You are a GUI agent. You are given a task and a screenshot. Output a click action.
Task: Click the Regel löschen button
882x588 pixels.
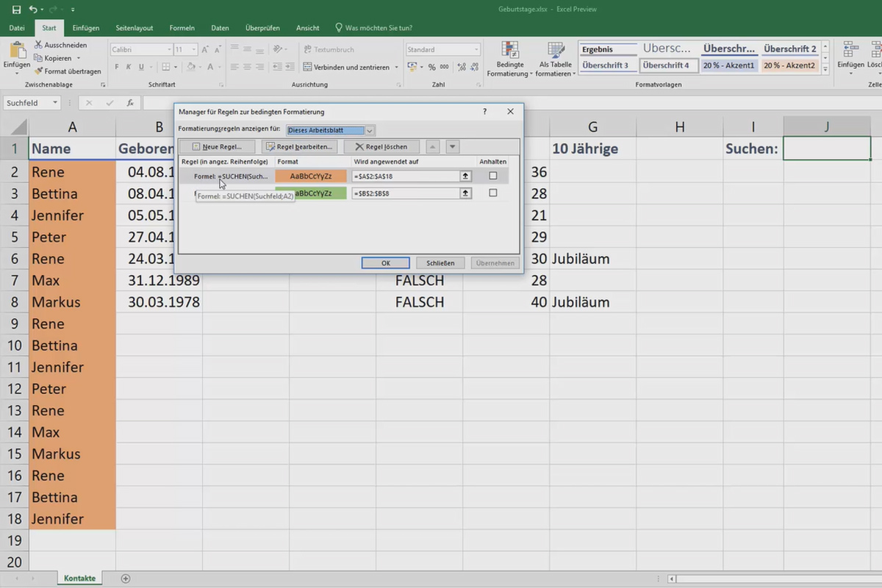pos(382,146)
